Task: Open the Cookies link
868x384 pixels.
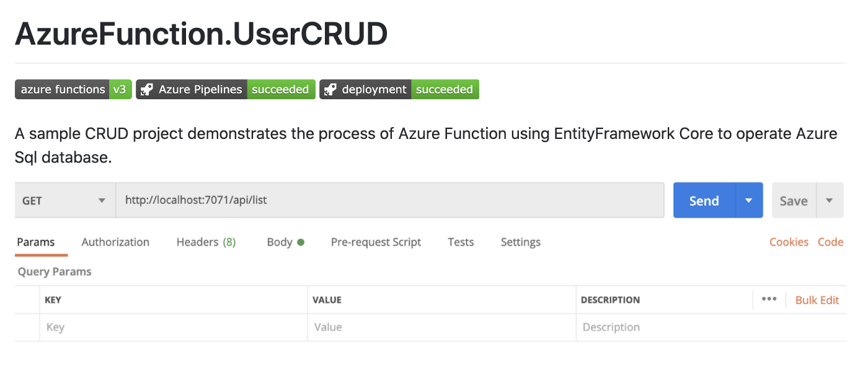Action: point(789,242)
